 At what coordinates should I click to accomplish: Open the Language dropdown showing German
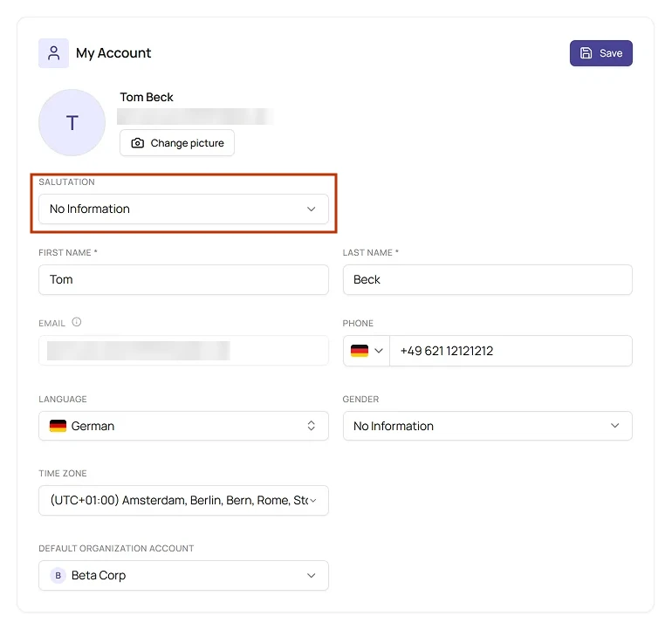[183, 426]
